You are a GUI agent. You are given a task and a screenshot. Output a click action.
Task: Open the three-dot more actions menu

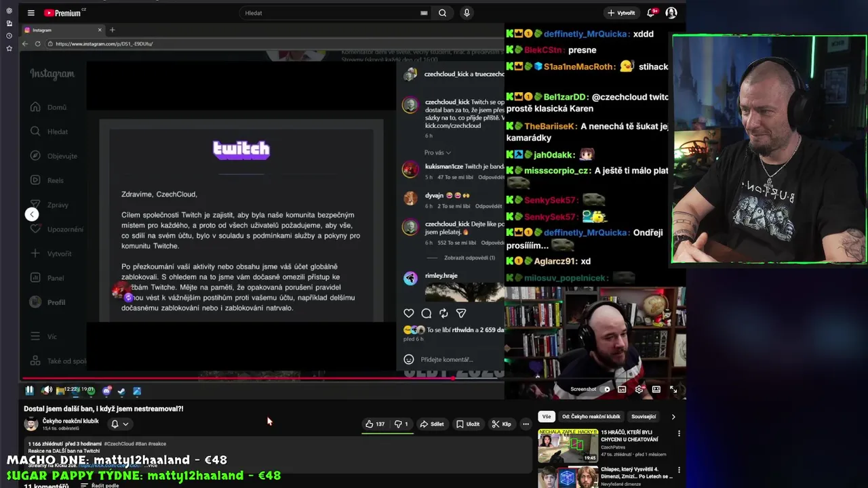(526, 424)
